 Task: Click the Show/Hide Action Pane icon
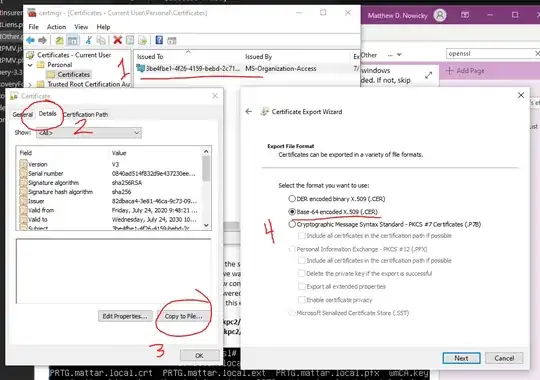pos(172,40)
